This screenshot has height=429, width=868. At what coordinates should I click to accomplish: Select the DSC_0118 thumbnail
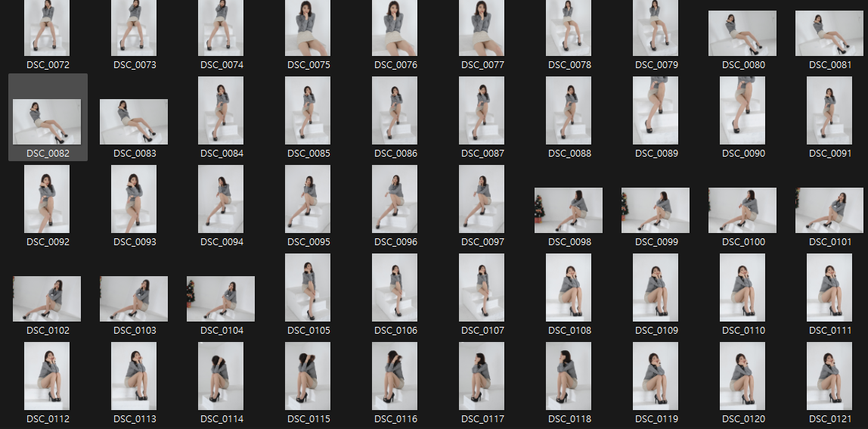coord(569,376)
